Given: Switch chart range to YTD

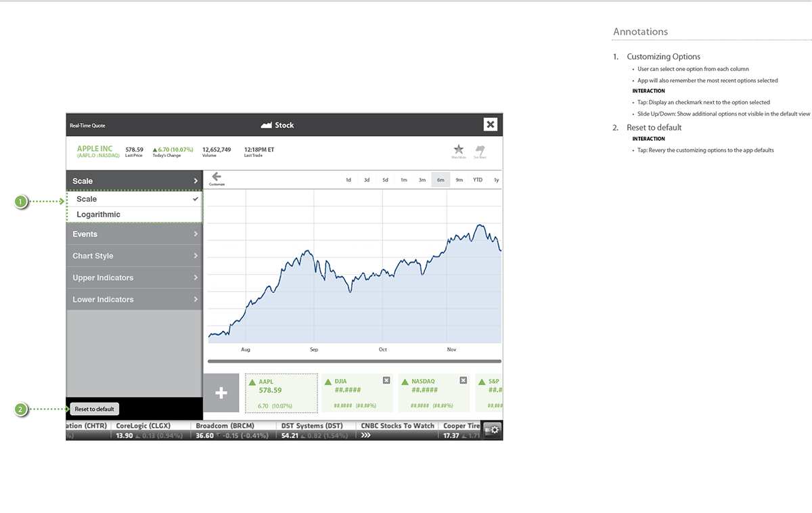Looking at the screenshot, I should [478, 180].
